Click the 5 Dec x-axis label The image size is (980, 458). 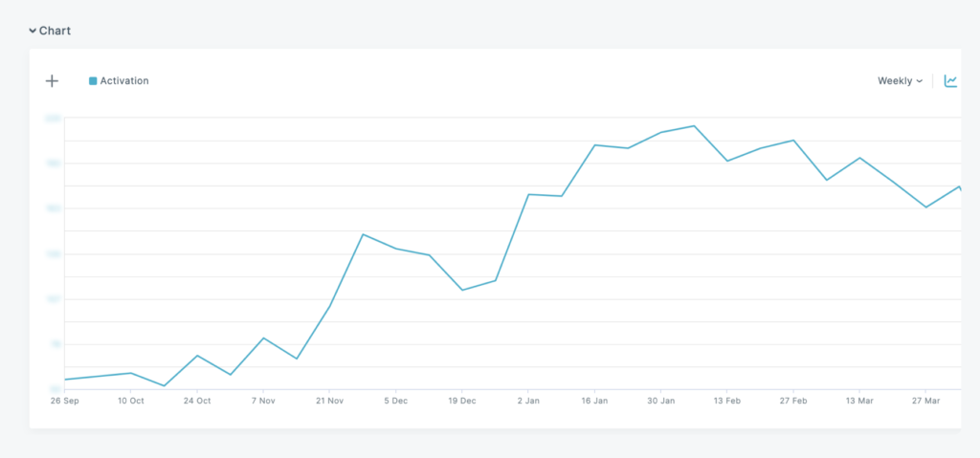395,401
